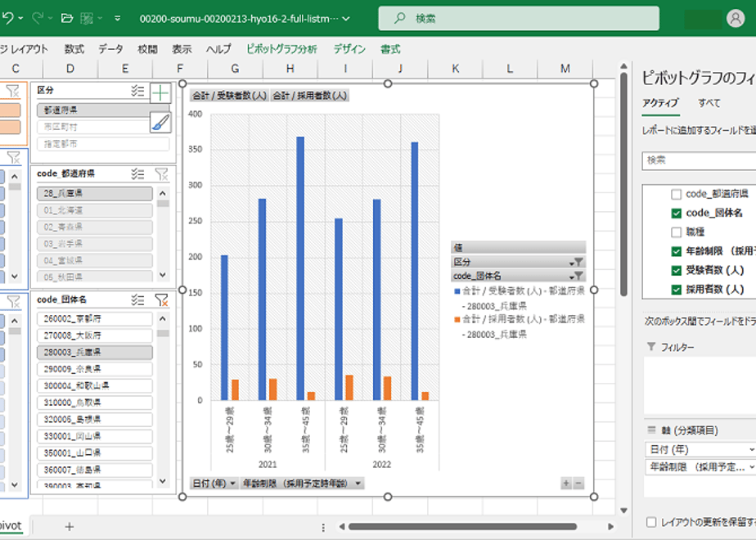Click the user account avatar icon

pos(736,18)
